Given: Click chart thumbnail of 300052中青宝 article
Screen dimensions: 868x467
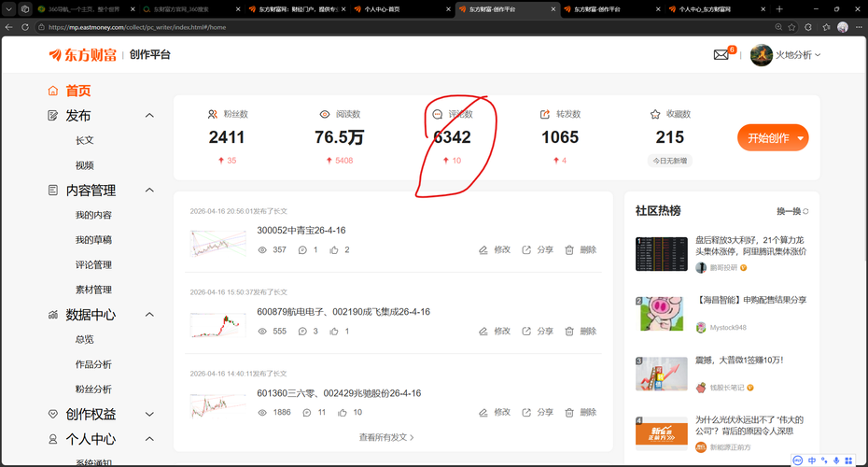Looking at the screenshot, I should pos(217,243).
